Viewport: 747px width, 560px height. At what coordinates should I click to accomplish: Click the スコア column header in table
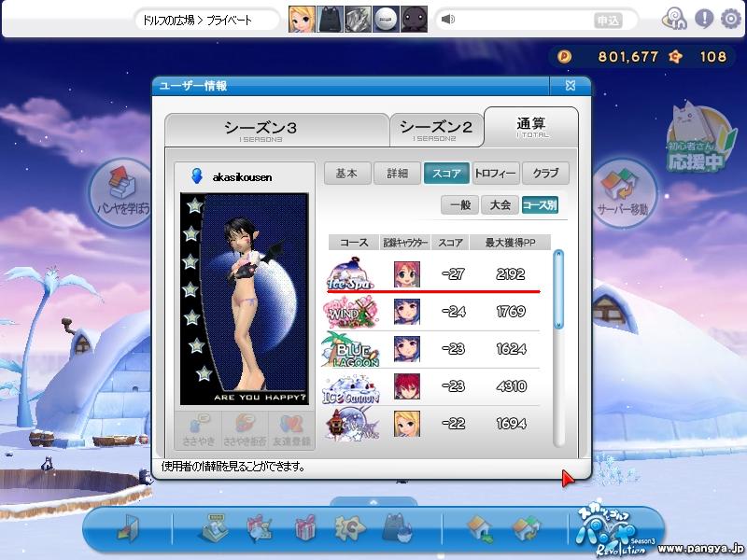(451, 243)
